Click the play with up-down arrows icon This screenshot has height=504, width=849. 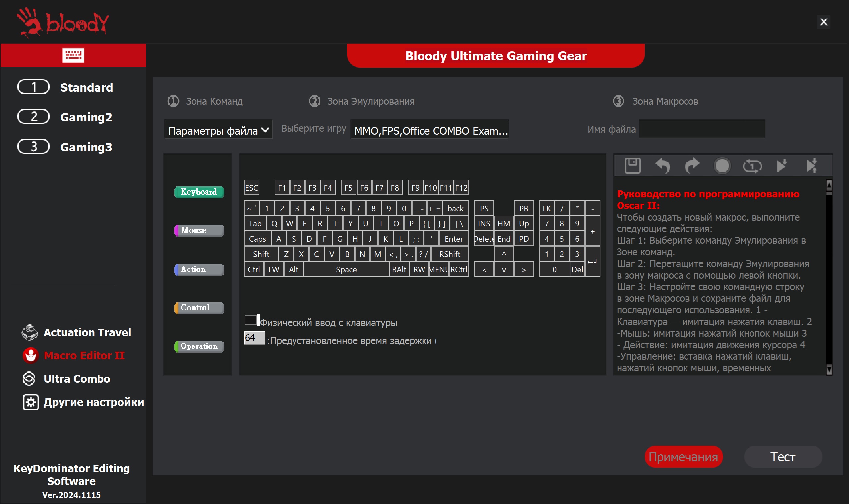pos(812,166)
